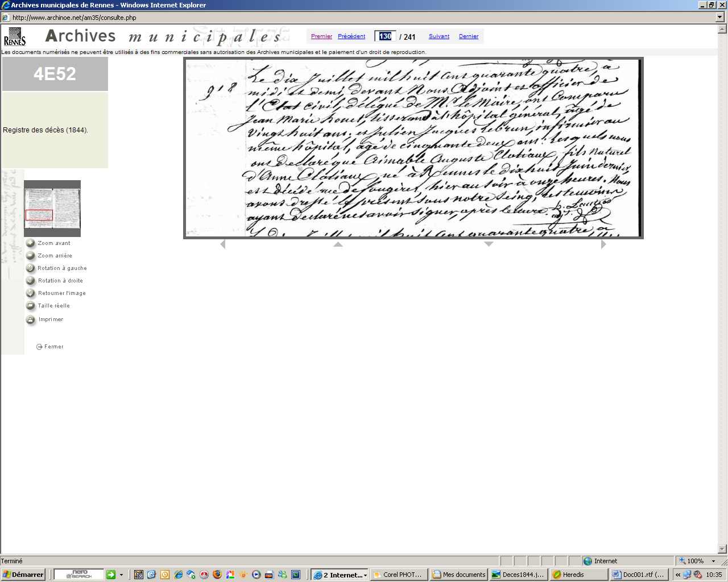This screenshot has width=728, height=582.
Task: Expand the address bar dropdown
Action: (720, 18)
